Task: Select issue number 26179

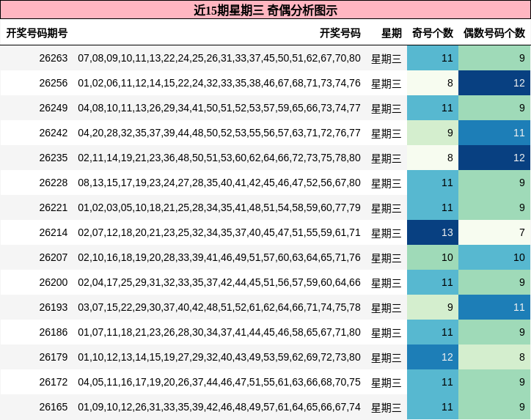Action: click(53, 357)
